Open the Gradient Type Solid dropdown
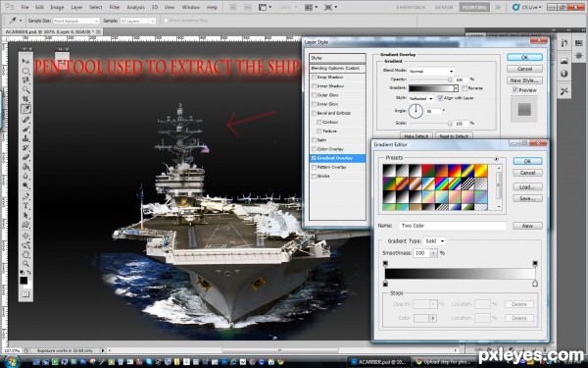 click(434, 241)
